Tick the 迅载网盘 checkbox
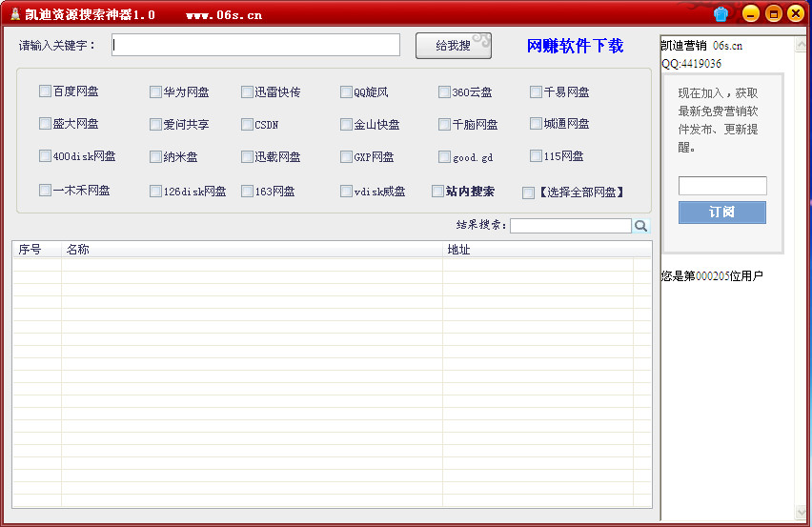Screen dimensions: 812x527 click(x=247, y=157)
